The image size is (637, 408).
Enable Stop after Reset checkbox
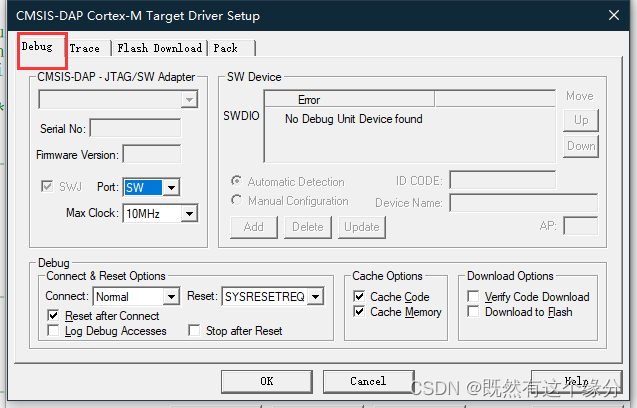click(x=194, y=330)
